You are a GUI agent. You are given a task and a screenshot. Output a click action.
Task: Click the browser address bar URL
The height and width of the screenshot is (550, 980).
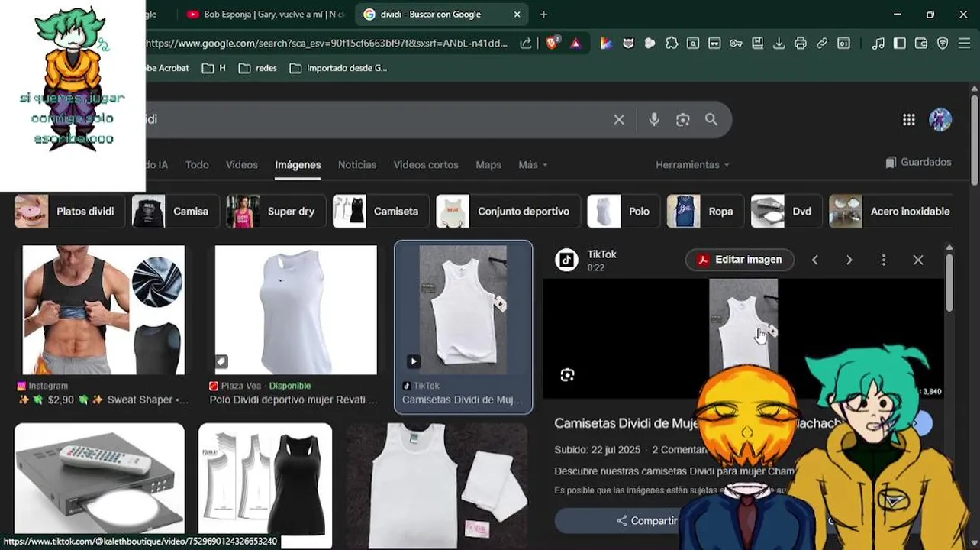coord(327,44)
